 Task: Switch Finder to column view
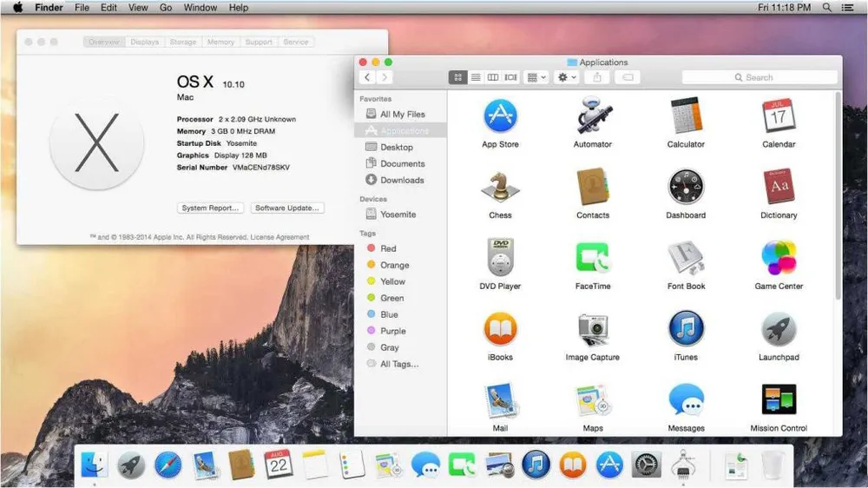(493, 77)
